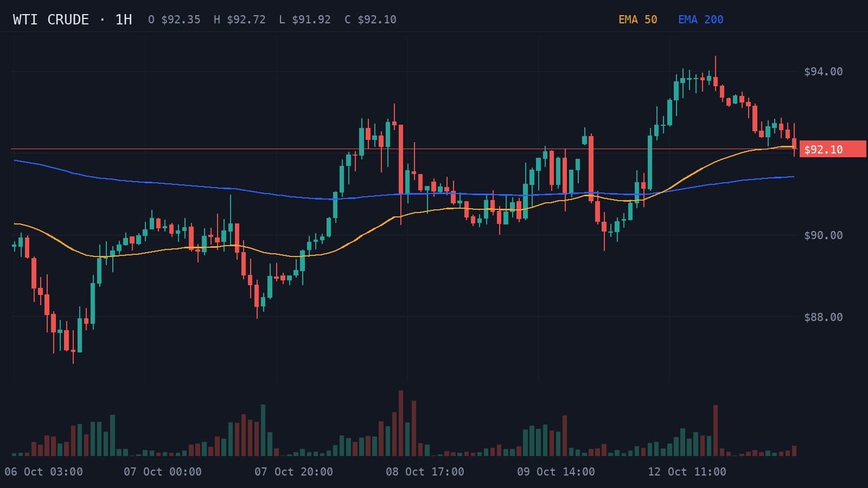Select the 1H timeframe label

coord(124,20)
